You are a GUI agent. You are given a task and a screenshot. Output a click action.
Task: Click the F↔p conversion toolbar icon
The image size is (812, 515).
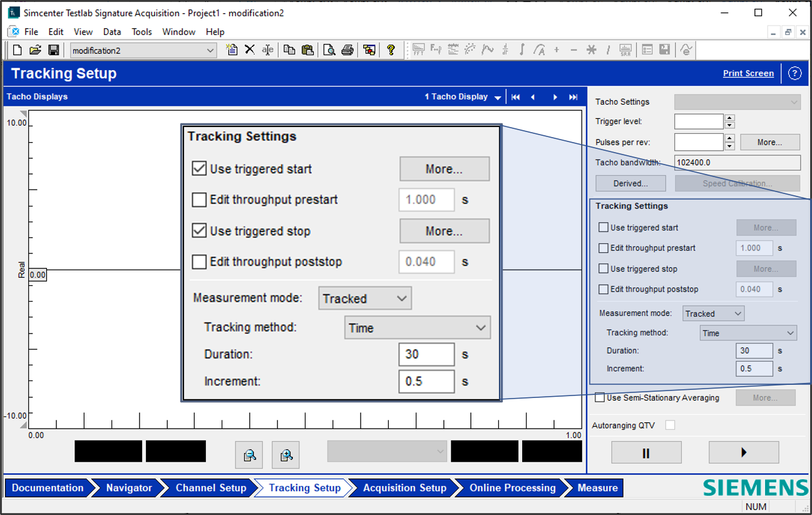(436, 50)
